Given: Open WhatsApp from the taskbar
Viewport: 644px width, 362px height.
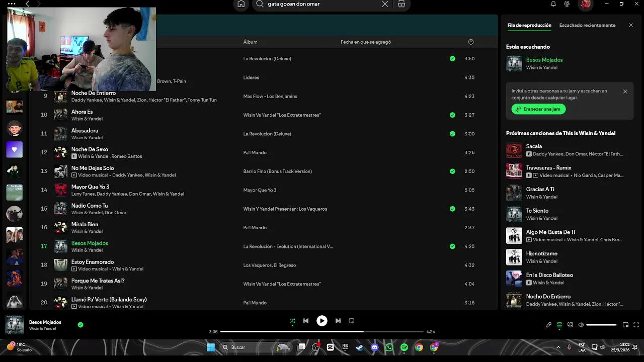Looking at the screenshot, I should pos(389,347).
